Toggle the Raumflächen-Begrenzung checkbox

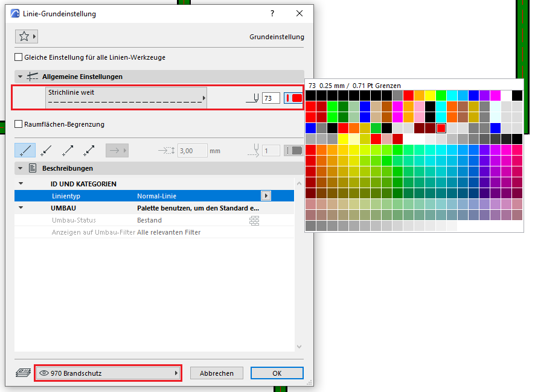pos(19,124)
